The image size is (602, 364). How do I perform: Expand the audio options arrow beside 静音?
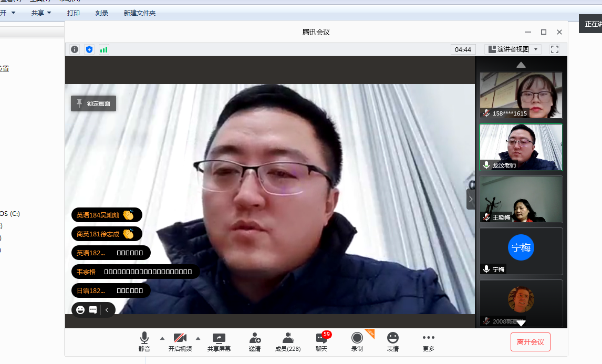(162, 338)
